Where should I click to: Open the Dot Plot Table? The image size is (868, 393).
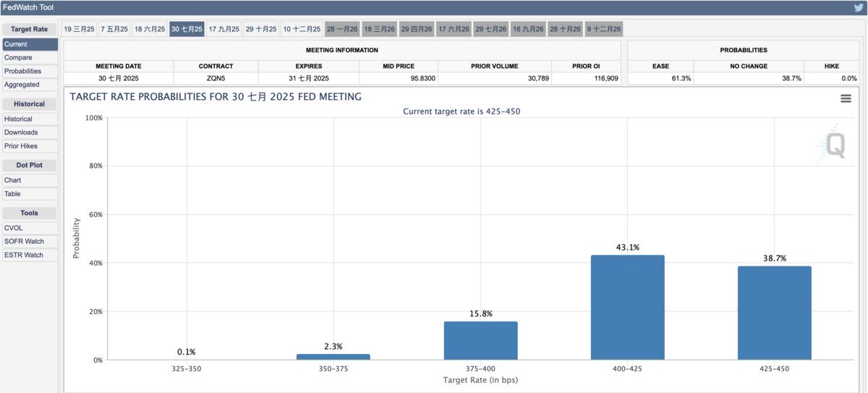tap(12, 194)
